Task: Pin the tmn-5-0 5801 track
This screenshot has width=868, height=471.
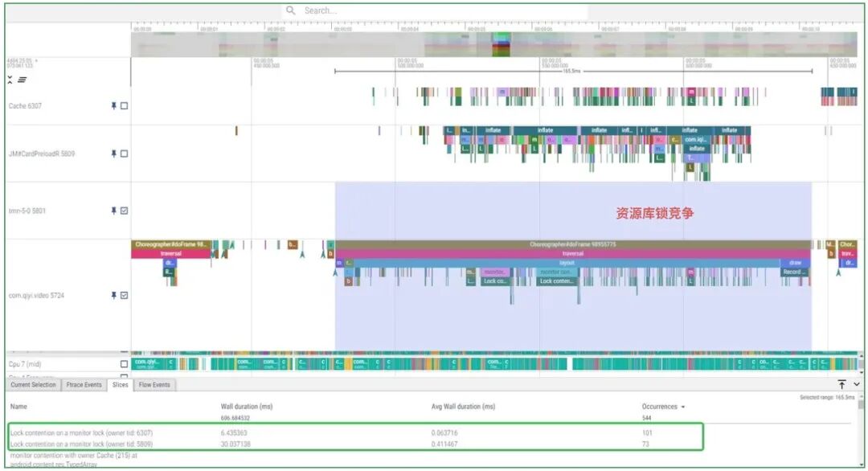Action: tap(113, 211)
